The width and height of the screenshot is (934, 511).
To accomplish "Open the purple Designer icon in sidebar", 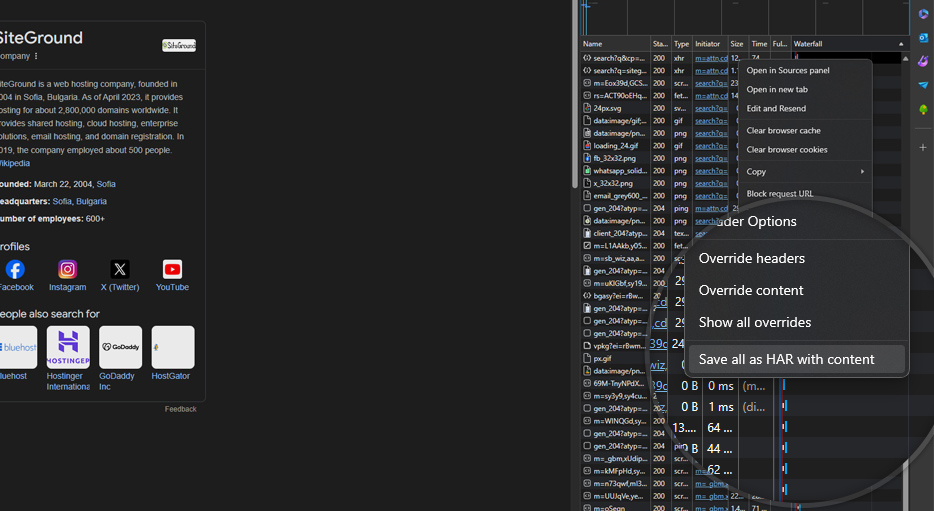I will 923,61.
